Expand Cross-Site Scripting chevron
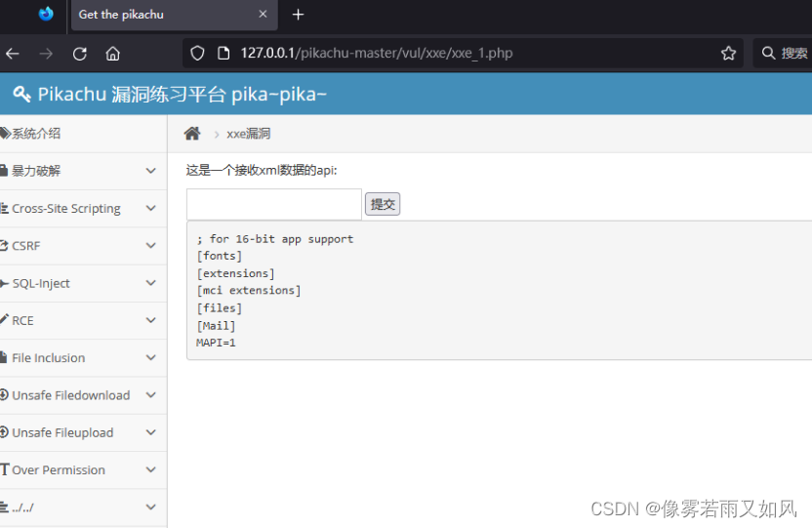The width and height of the screenshot is (812, 528). (150, 208)
